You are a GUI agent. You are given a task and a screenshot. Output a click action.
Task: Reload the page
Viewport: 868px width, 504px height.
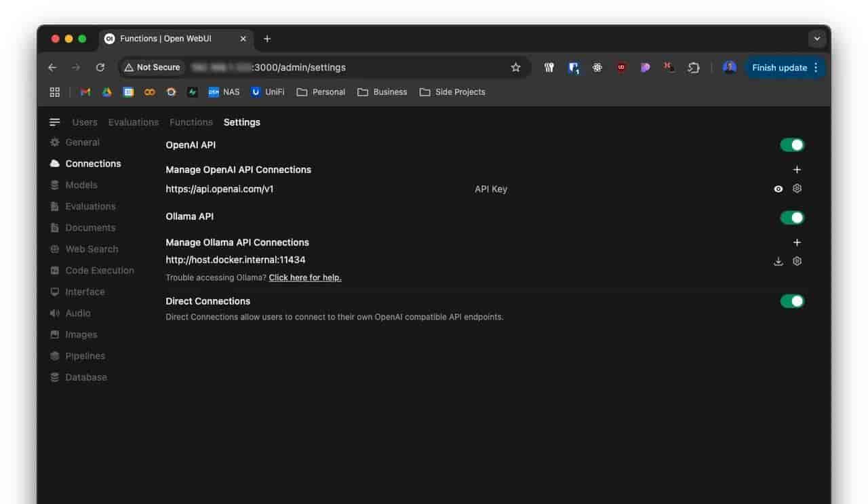tap(100, 67)
